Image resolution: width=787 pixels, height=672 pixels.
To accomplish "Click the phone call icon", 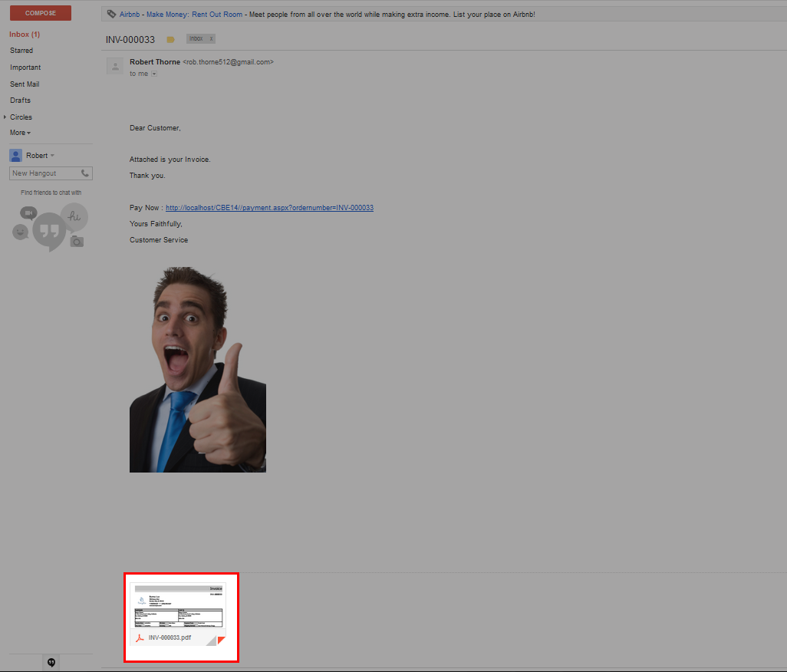I will pyautogui.click(x=85, y=173).
